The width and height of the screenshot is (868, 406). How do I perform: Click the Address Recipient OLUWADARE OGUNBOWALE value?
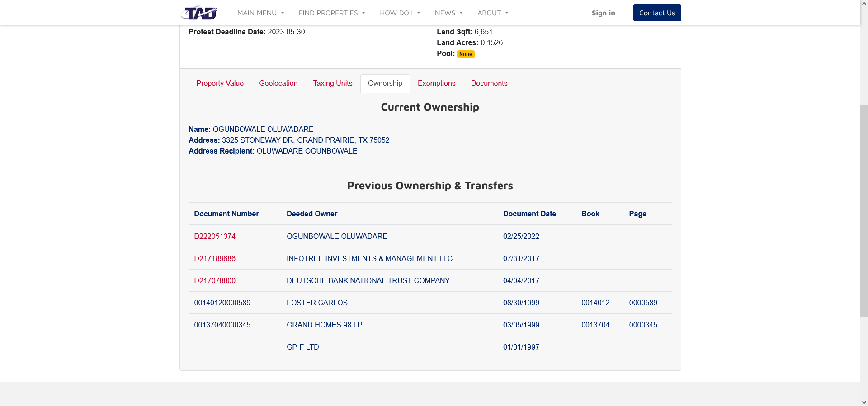(307, 151)
